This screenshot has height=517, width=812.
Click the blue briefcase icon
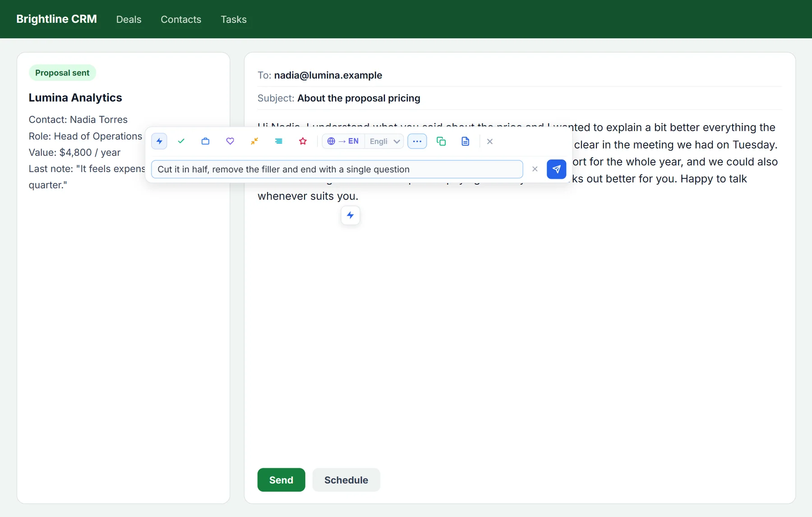click(205, 141)
